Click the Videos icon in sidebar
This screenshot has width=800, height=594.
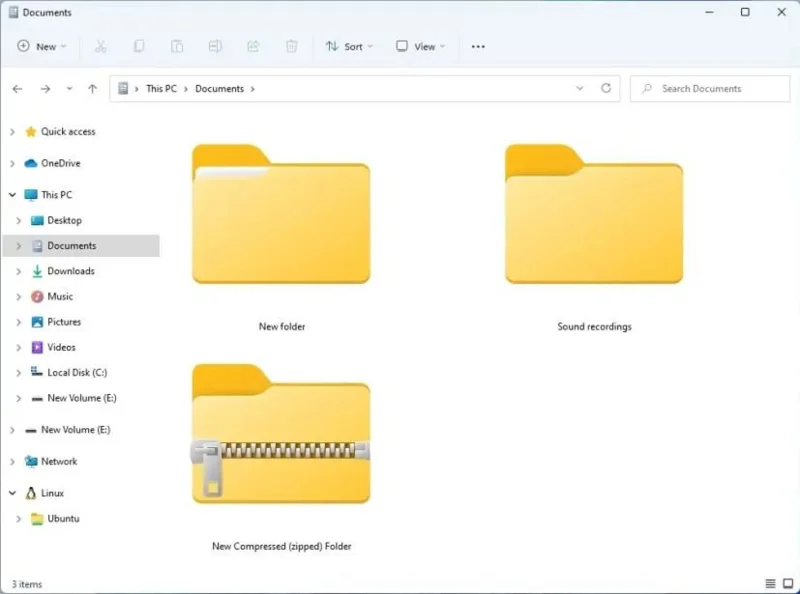coord(37,348)
